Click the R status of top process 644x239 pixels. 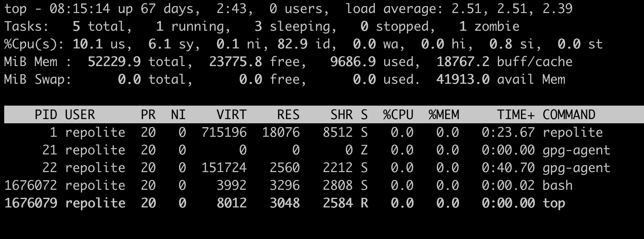click(364, 203)
